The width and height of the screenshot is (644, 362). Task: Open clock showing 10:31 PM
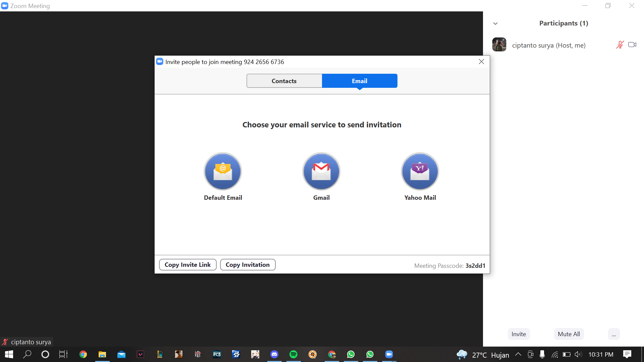point(601,354)
